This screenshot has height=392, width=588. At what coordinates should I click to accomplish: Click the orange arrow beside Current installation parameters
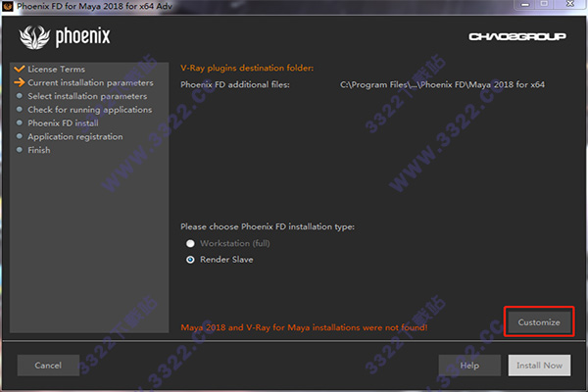[x=20, y=82]
